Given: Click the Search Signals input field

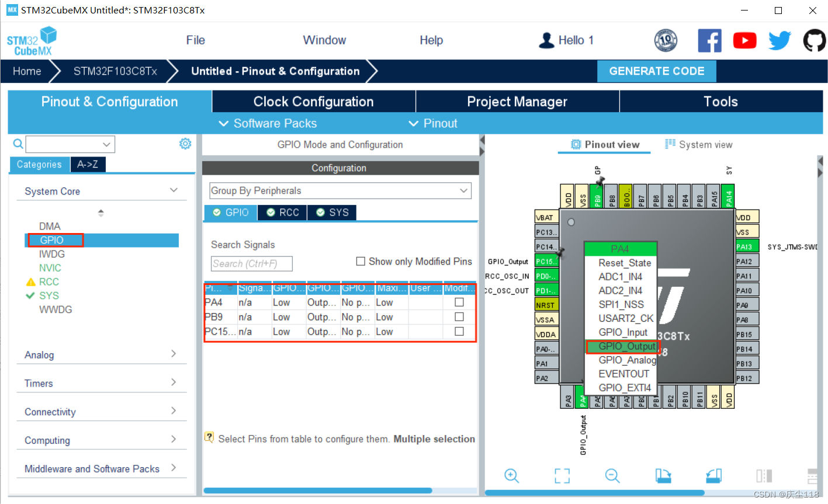Looking at the screenshot, I should click(x=251, y=263).
